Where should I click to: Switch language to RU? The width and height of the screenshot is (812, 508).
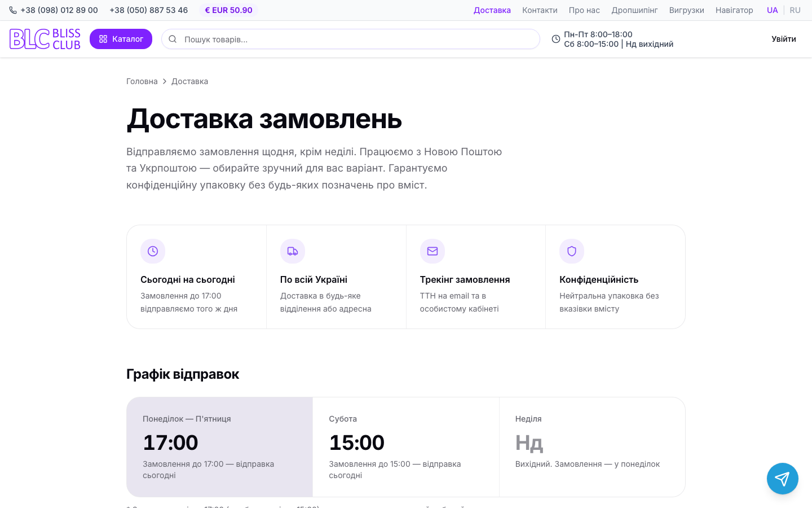[x=795, y=10]
